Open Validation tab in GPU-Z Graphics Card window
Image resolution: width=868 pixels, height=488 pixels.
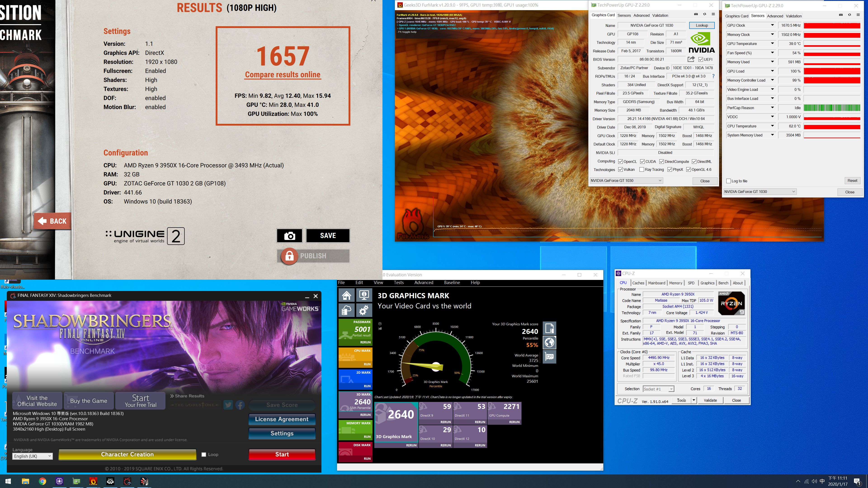[x=660, y=15]
